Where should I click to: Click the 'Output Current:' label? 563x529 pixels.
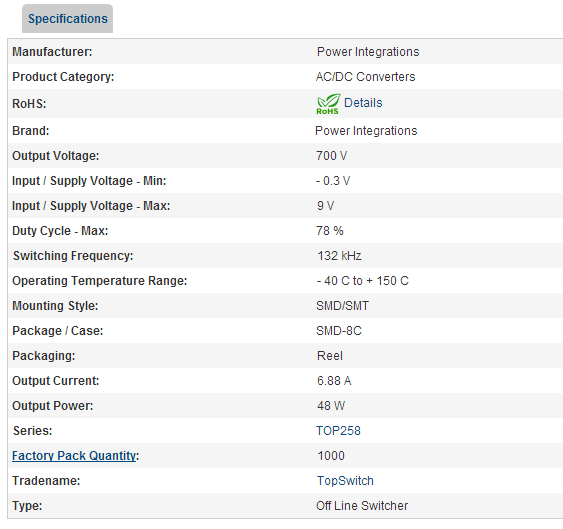coord(56,381)
